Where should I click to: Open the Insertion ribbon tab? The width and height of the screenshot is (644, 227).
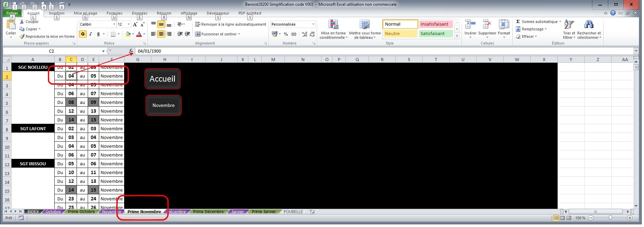click(56, 13)
